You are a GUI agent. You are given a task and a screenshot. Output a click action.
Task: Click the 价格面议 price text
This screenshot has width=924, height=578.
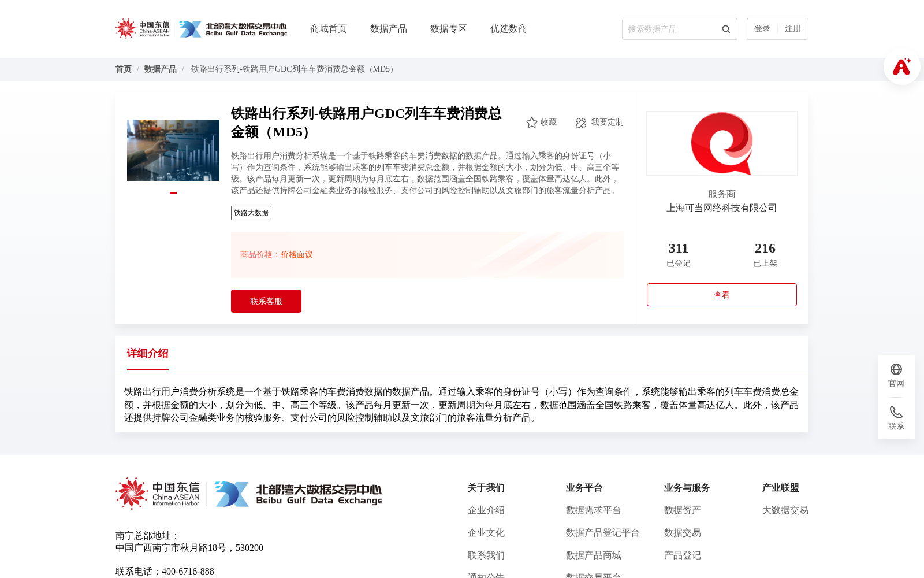297,255
